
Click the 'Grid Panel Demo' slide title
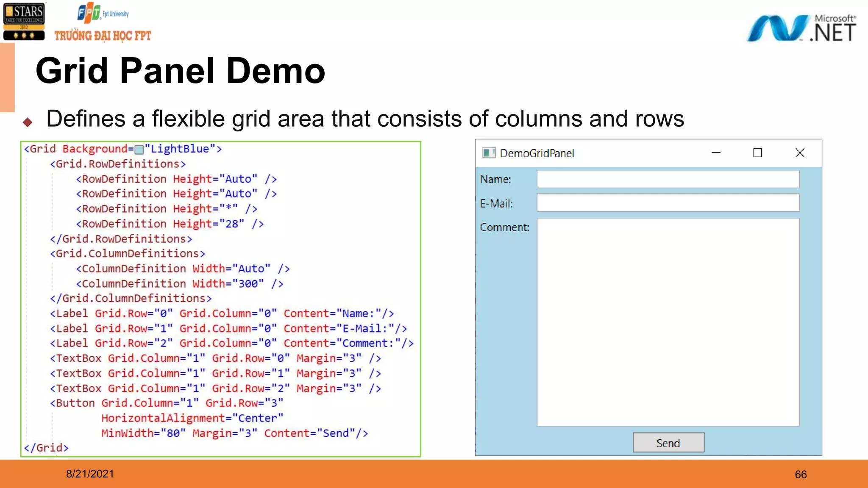click(181, 71)
